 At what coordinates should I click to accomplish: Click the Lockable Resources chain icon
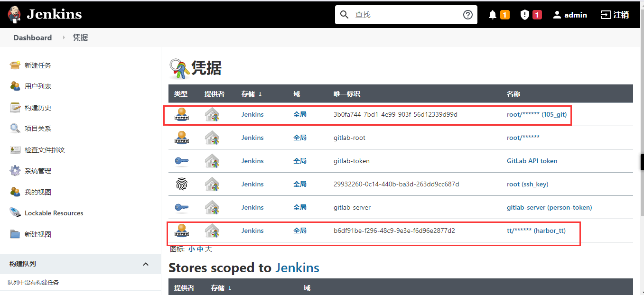click(14, 212)
